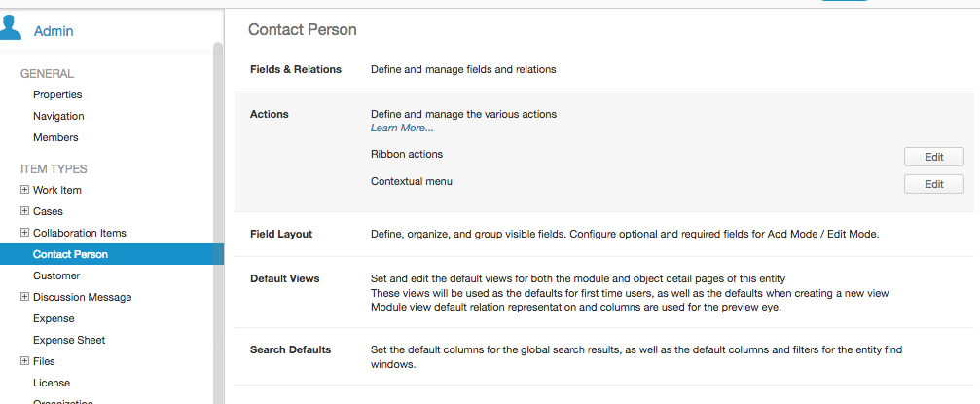Select Files item type
Image resolution: width=980 pixels, height=404 pixels.
44,361
